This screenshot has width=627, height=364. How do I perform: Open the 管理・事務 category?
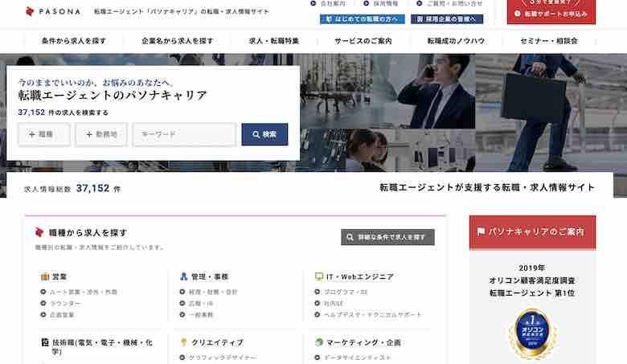210,276
